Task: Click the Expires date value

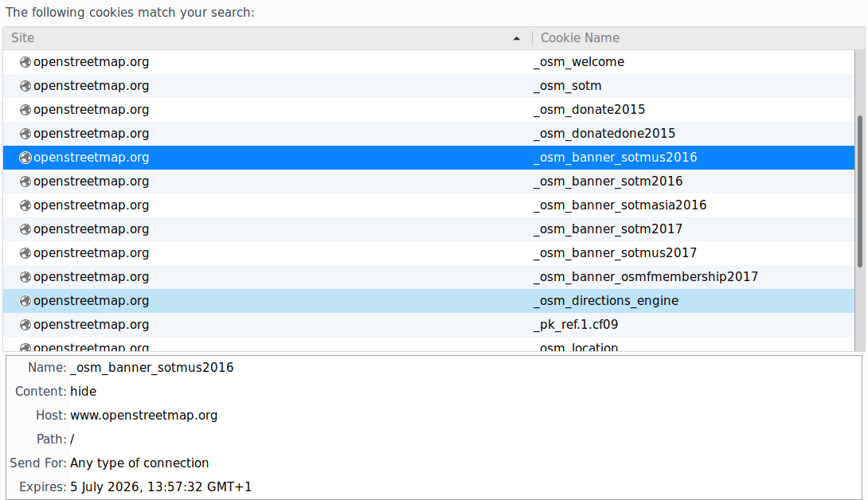Action: pos(161,486)
